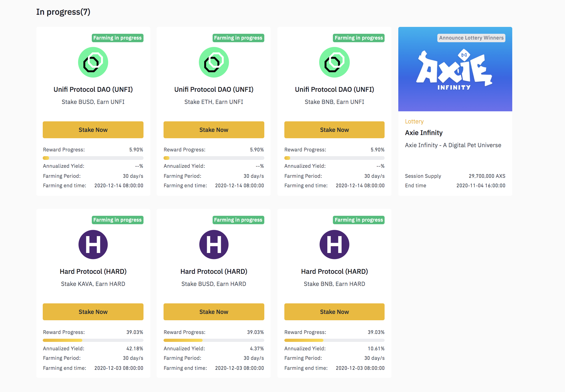This screenshot has width=565, height=392.
Task: Click the 39.03% reward progress on HARD KAVA card
Action: [135, 332]
